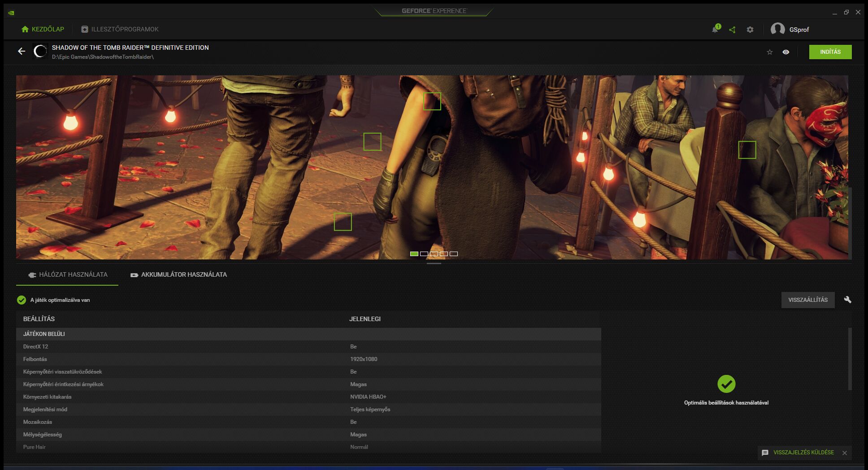Image resolution: width=868 pixels, height=470 pixels.
Task: Select the second screenshot carousel indicator
Action: tap(424, 254)
